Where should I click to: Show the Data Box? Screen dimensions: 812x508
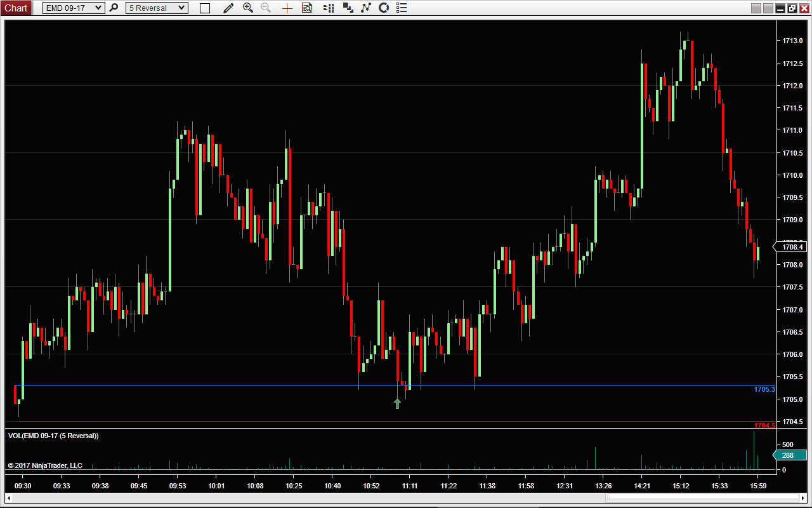307,8
